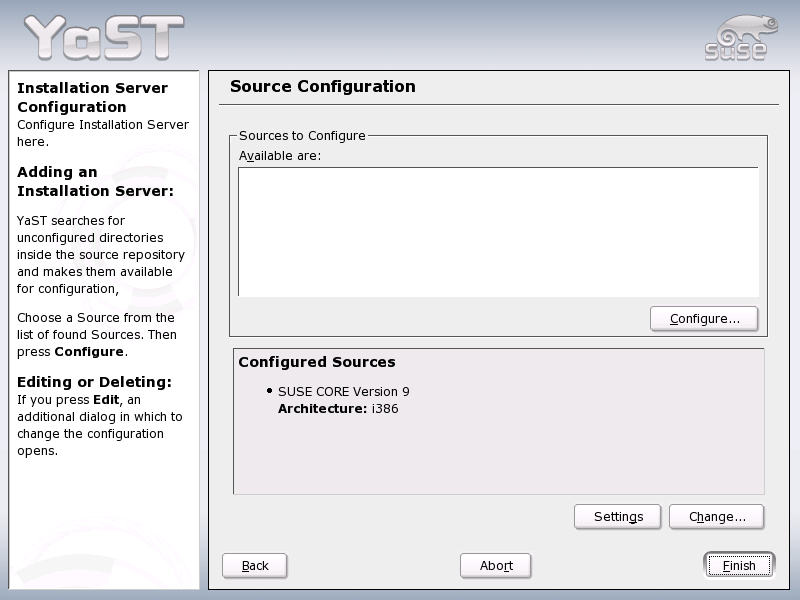The height and width of the screenshot is (600, 800).
Task: Click the Installation Server Configuration help heading
Action: tap(92, 97)
